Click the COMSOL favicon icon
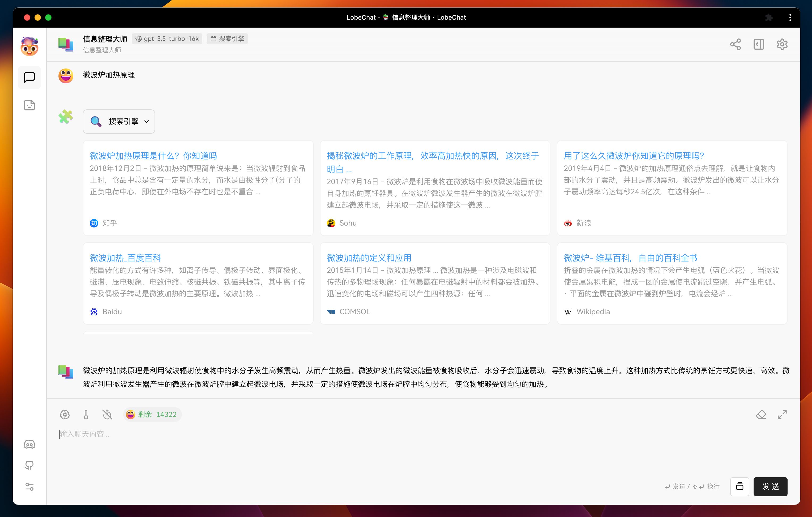Viewport: 812px width, 517px height. [331, 312]
